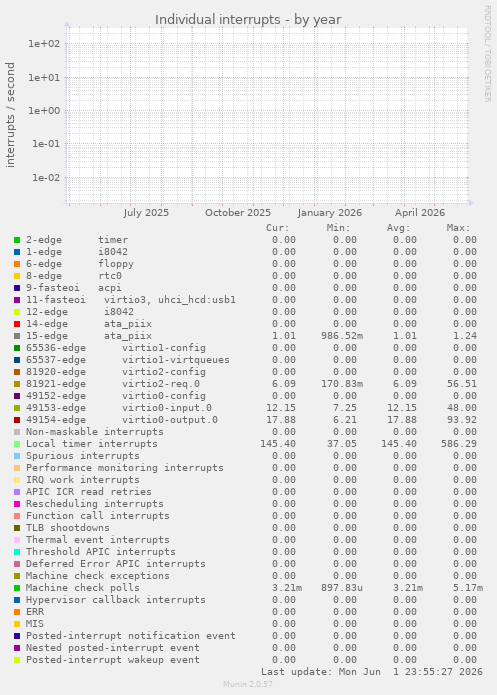Click the red swatch for 14-edge ata_piix
The width and height of the screenshot is (497, 695).
17,324
